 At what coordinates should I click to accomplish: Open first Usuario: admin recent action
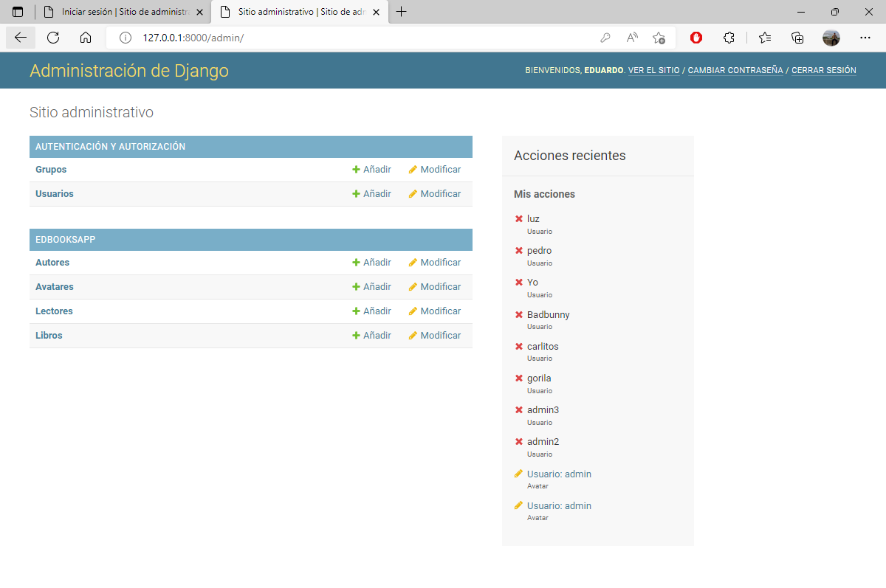(559, 474)
